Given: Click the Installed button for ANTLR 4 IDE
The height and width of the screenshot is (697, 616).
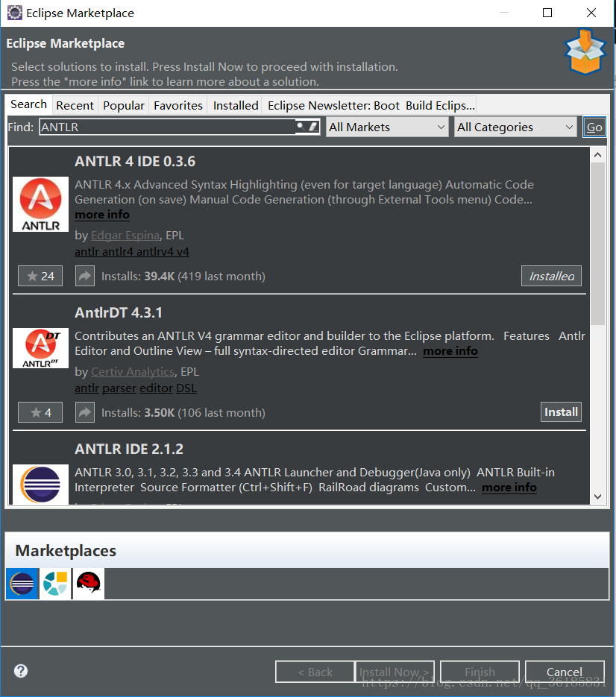Looking at the screenshot, I should point(551,276).
